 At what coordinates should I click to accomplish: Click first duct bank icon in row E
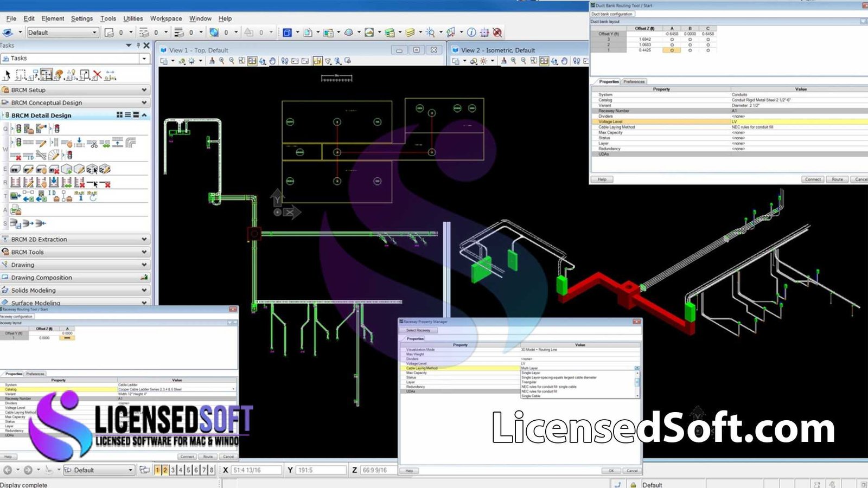15,169
